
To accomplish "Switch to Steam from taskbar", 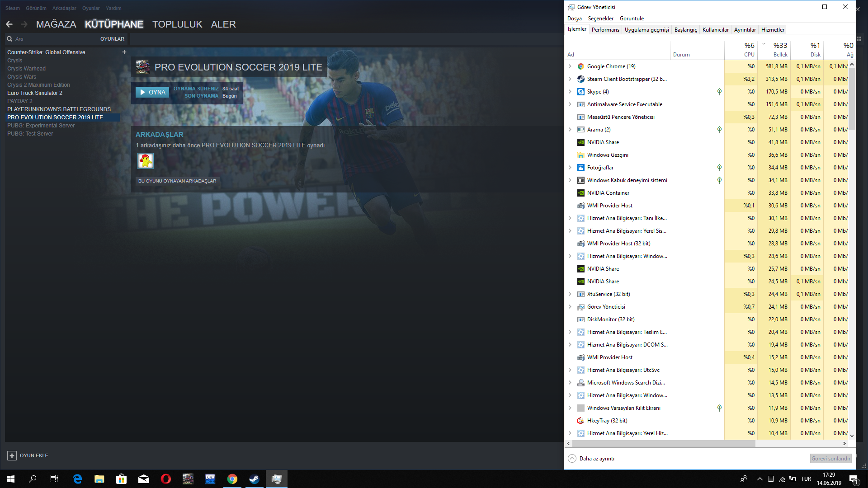I will 255,479.
